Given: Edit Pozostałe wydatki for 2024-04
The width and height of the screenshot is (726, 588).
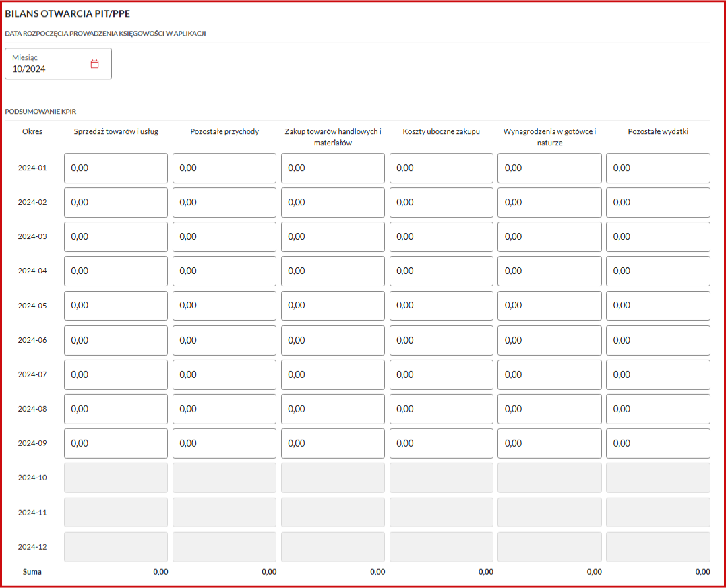Looking at the screenshot, I should pos(658,271).
